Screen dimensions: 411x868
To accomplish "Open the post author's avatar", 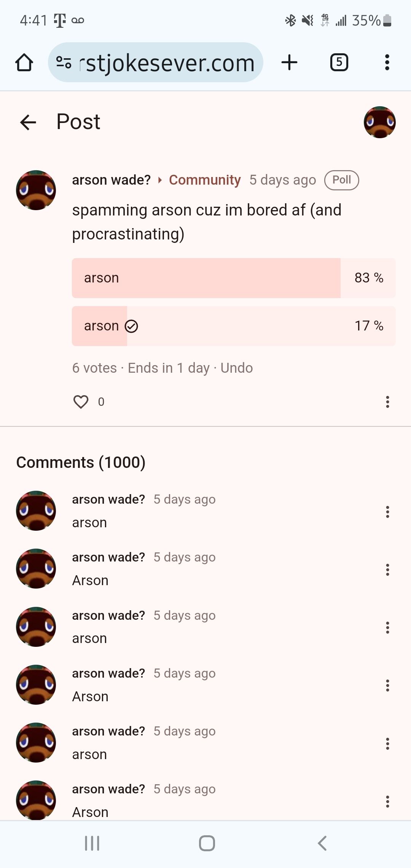I will click(x=36, y=190).
